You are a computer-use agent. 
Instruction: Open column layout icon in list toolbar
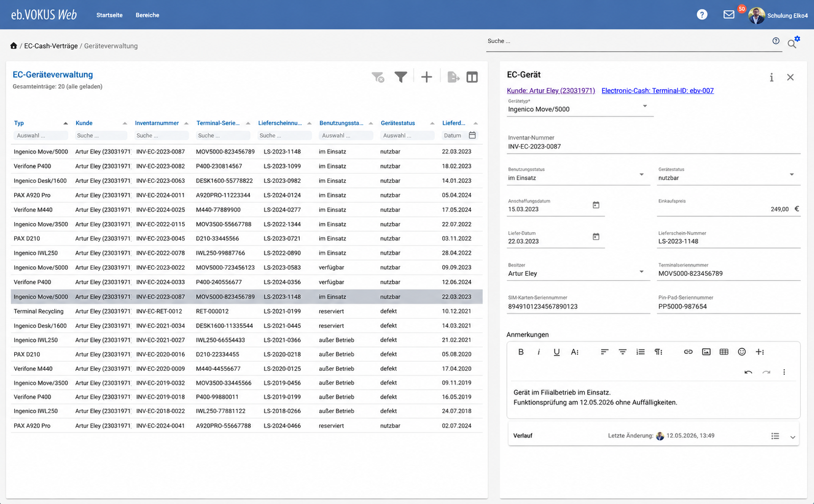coord(472,77)
